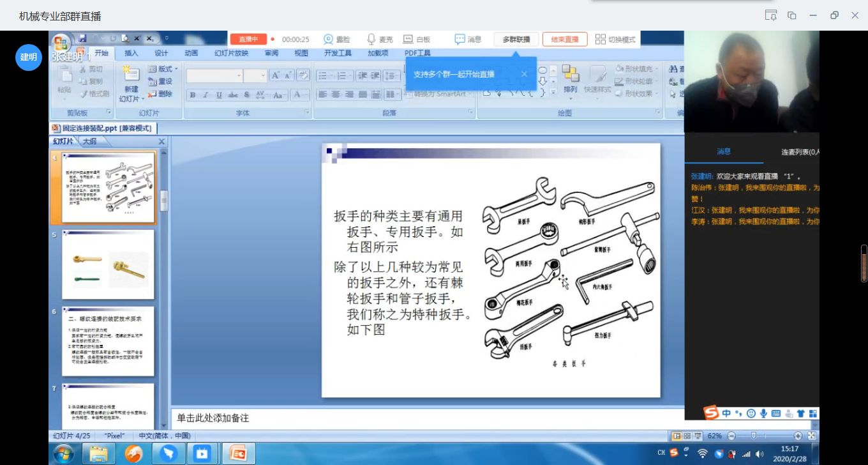
Task: Switch to the 大纲 outline tab
Action: point(89,141)
